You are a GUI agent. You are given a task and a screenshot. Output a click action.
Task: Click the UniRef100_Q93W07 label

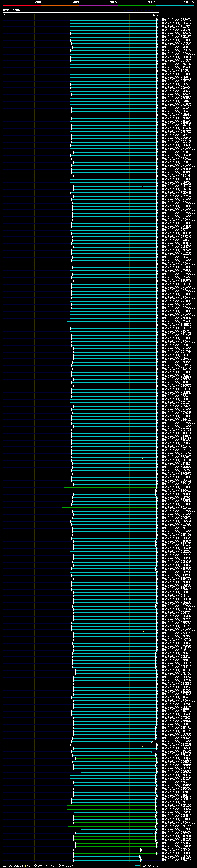[x=176, y=40]
